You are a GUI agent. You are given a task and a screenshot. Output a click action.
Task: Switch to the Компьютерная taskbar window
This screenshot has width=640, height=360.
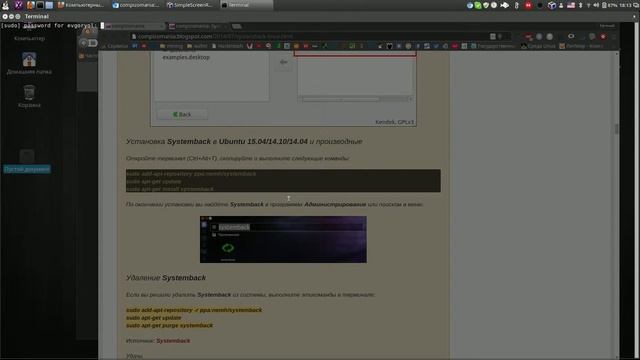pos(81,5)
